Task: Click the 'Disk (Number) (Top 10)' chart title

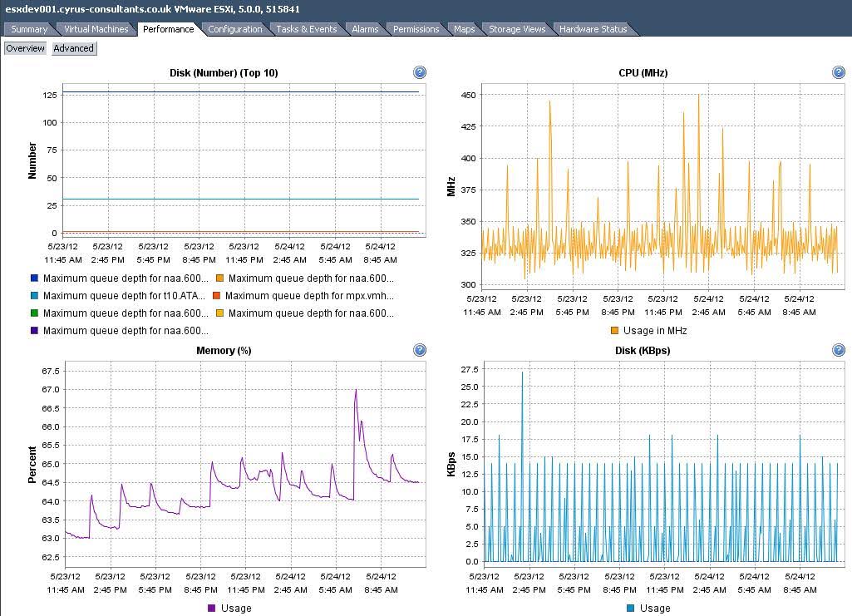Action: coord(224,73)
